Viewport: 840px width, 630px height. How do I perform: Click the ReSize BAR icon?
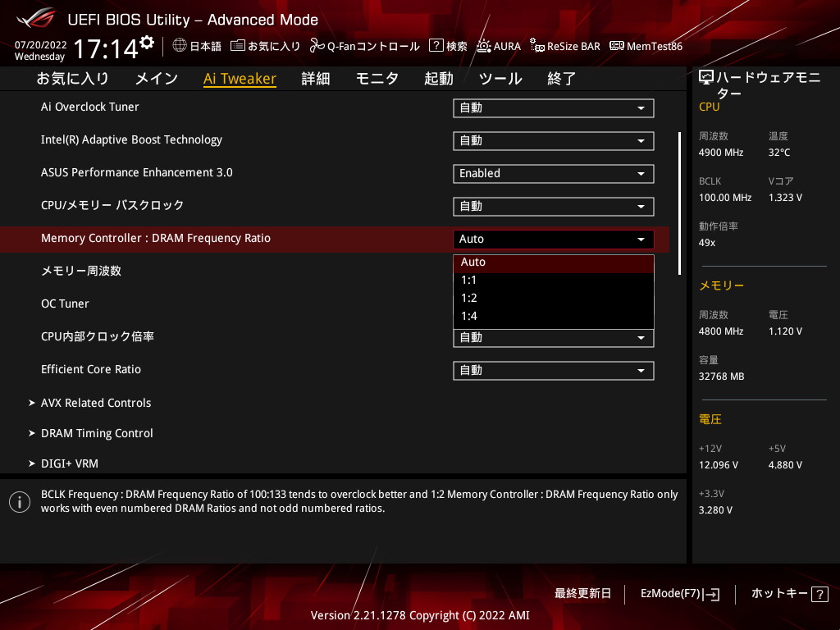point(536,46)
